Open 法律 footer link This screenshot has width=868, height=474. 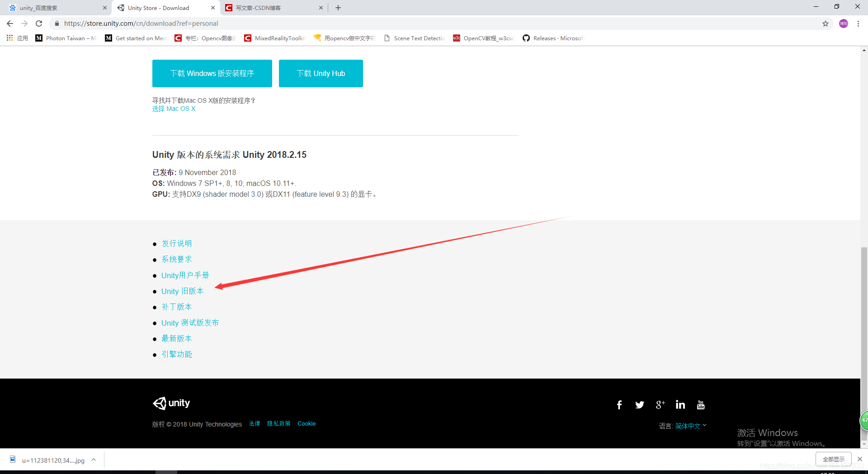(x=255, y=424)
